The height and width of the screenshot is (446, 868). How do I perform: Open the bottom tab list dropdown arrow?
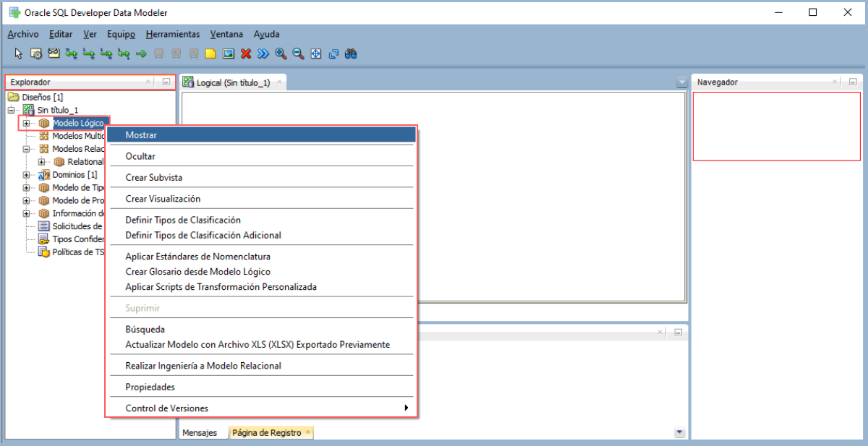[x=679, y=433]
